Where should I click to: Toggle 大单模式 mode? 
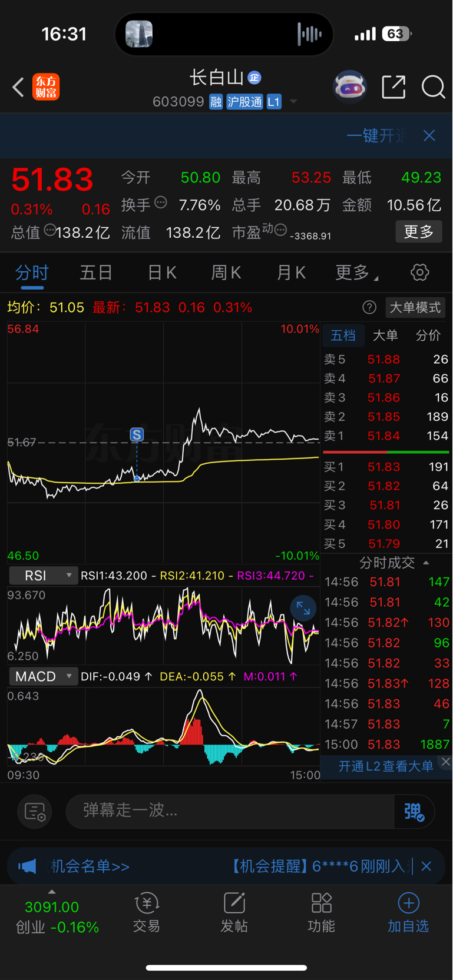pos(415,307)
